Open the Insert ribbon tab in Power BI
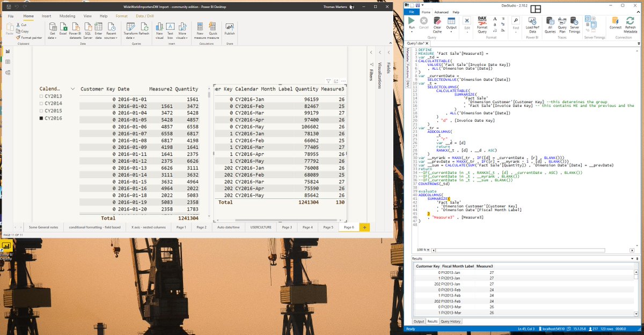 coord(46,16)
